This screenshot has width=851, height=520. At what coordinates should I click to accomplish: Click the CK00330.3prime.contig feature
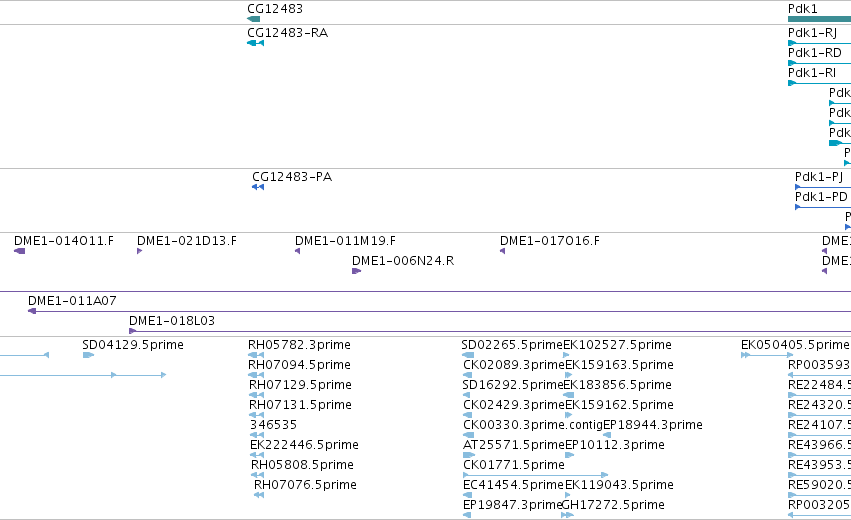pyautogui.click(x=533, y=425)
